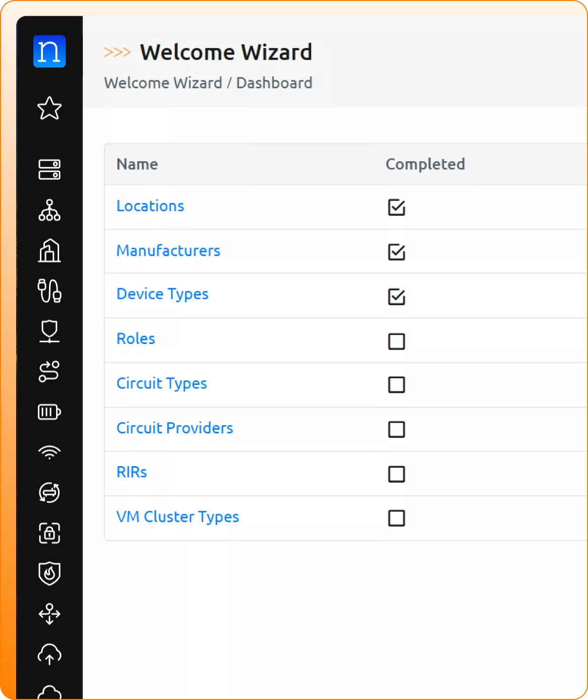Open the cloud upload sidebar icon
Image resolution: width=588 pixels, height=700 pixels.
point(50,655)
